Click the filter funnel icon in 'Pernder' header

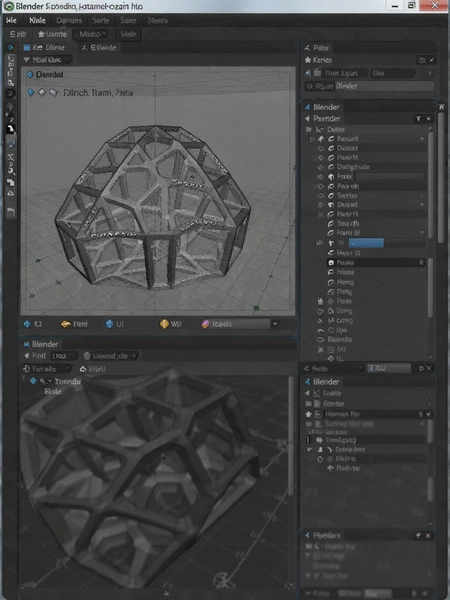click(x=419, y=119)
